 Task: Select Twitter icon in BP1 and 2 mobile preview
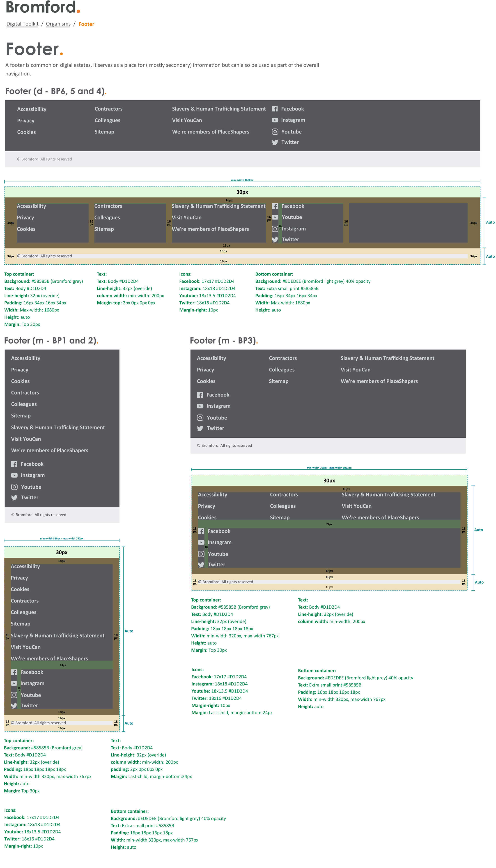tap(14, 498)
